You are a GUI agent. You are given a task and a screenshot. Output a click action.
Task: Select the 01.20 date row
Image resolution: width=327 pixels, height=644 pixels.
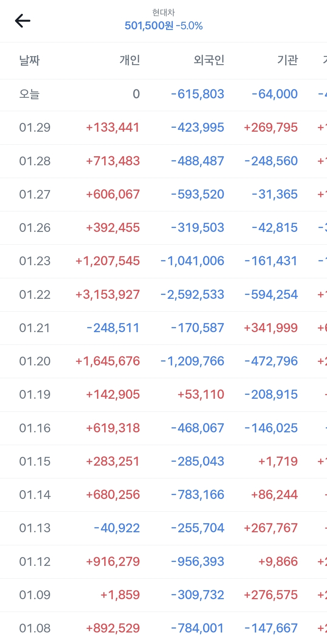click(35, 361)
